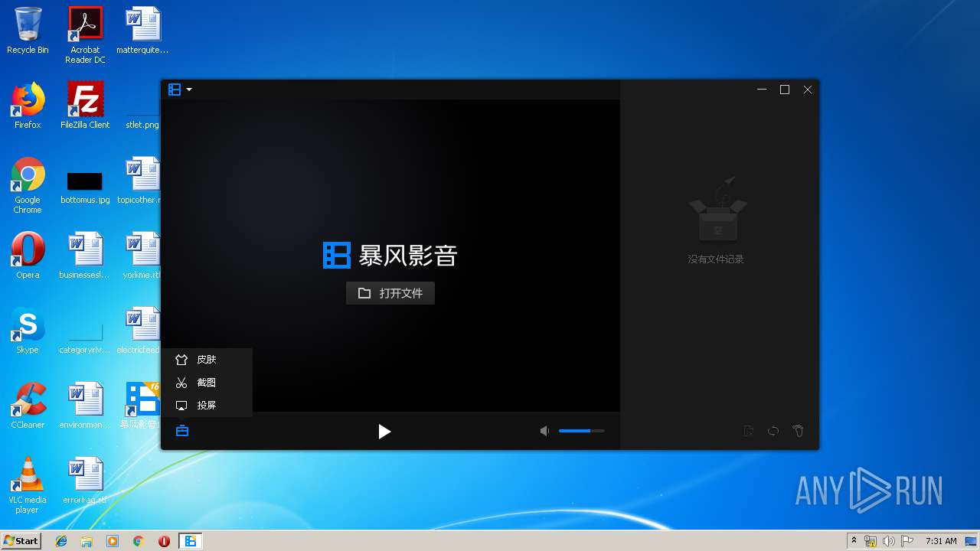Click the Baofeng player taskbar button
This screenshot has height=551, width=980.
coord(191,541)
